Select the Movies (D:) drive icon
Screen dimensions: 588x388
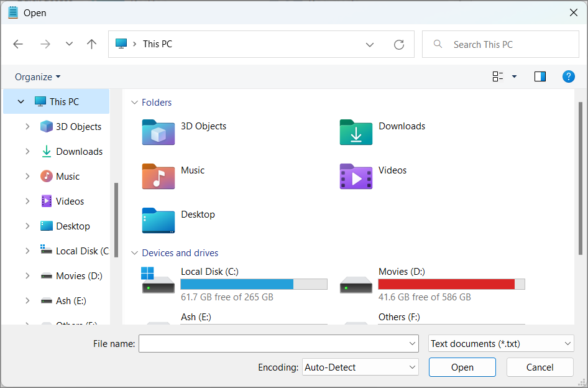coord(356,285)
